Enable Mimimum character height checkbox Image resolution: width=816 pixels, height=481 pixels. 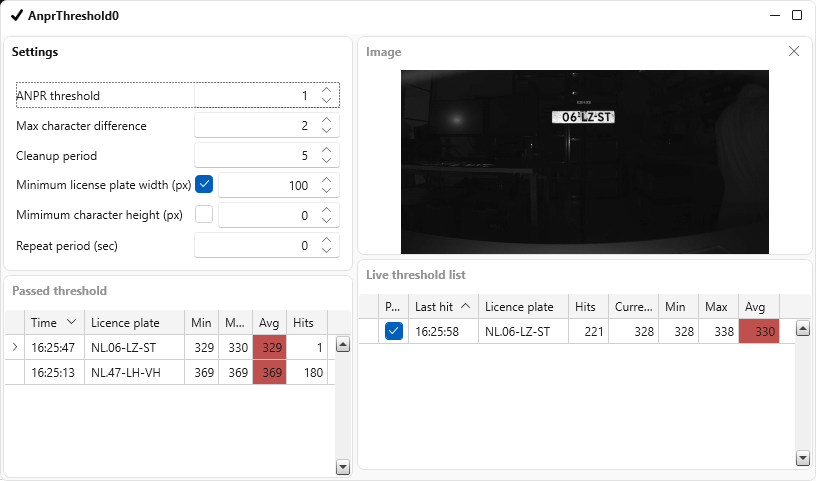tap(204, 214)
